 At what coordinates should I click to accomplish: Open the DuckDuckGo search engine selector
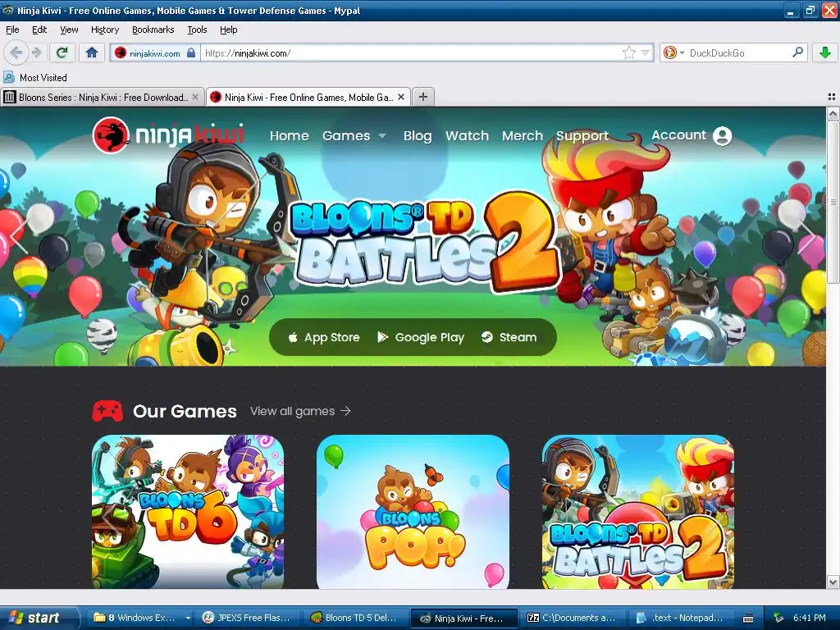[673, 52]
